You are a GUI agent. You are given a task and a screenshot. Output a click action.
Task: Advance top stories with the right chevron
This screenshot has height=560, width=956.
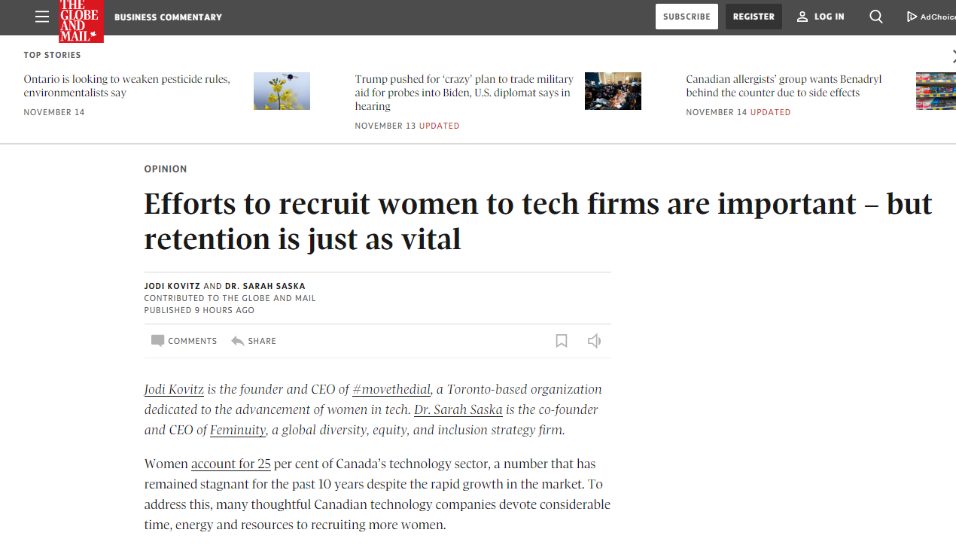pyautogui.click(x=952, y=55)
